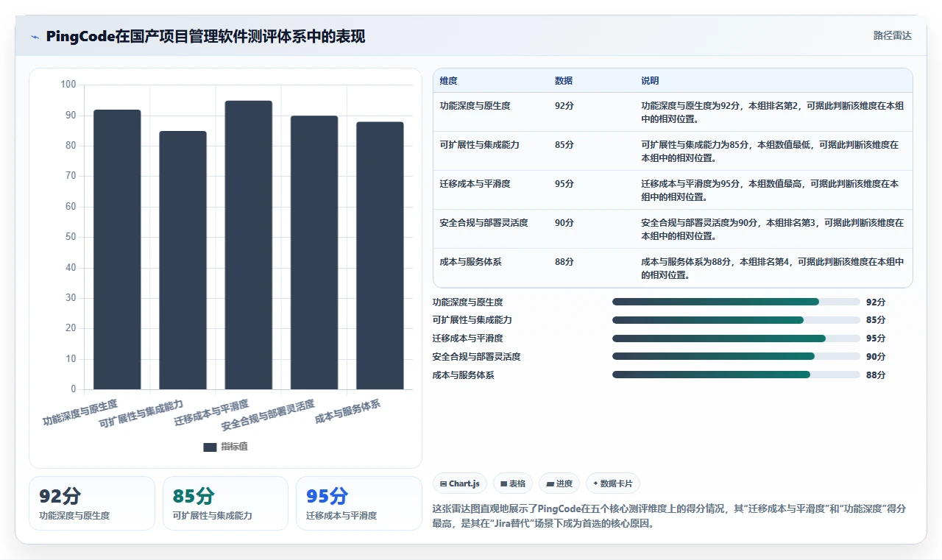The width and height of the screenshot is (942, 560).
Task: Click the 92分 value in the table
Action: (x=564, y=106)
